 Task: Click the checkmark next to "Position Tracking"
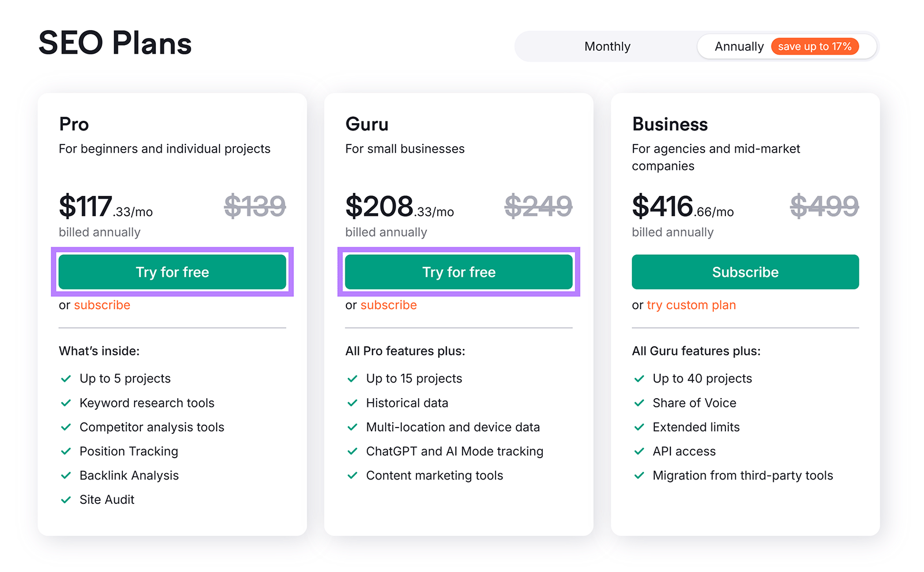pos(65,451)
